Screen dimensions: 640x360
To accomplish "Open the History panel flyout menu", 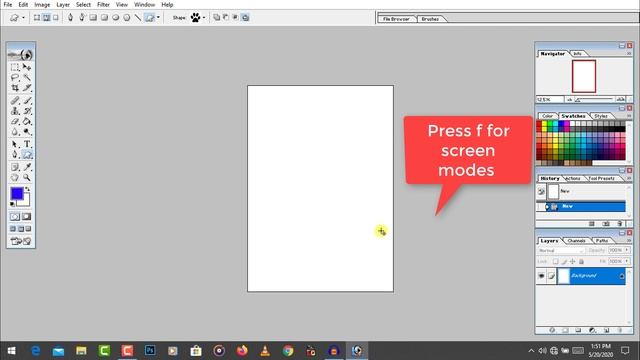I will tap(629, 178).
